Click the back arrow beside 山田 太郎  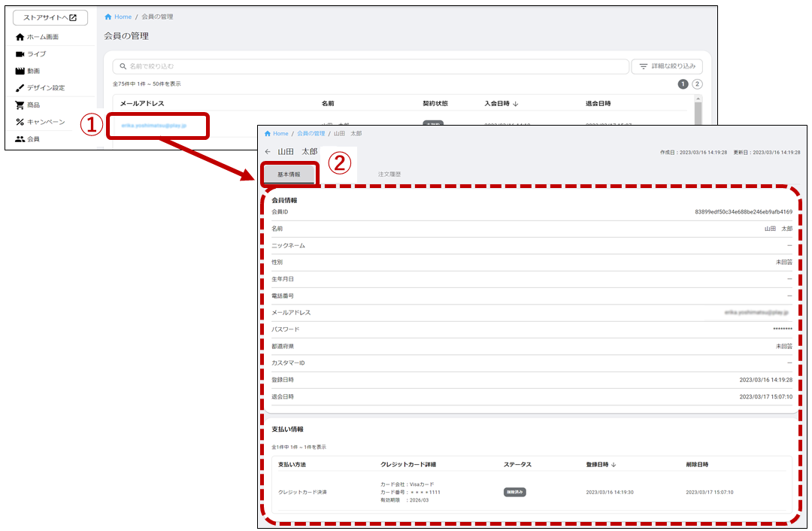(268, 152)
